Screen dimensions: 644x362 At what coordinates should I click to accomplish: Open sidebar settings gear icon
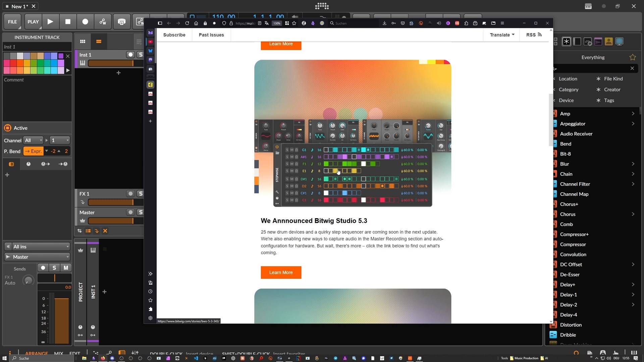(150, 318)
